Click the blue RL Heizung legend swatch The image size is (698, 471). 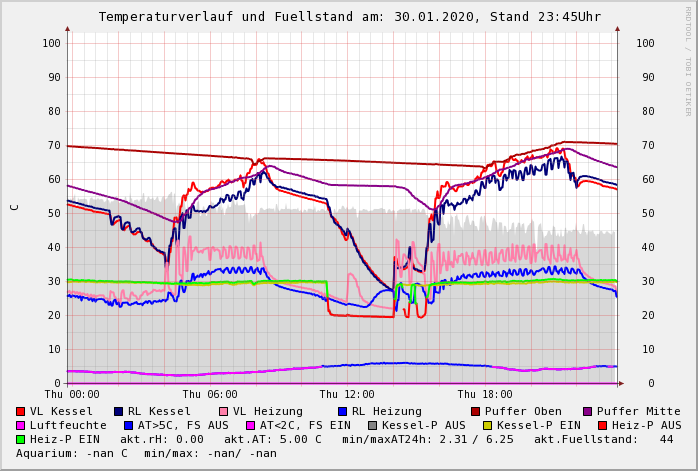click(x=343, y=411)
